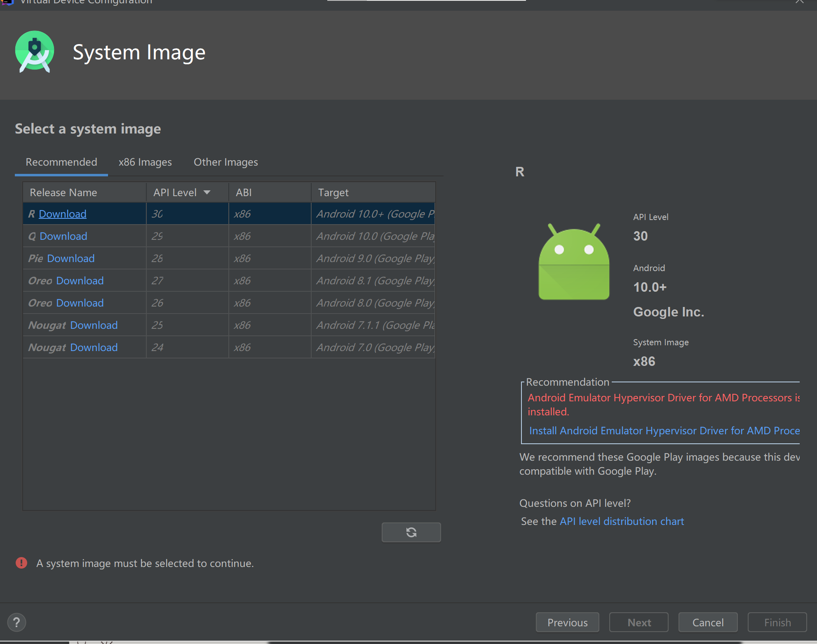Click the Android 8.0 (Google Play target cell
This screenshot has height=644, width=817.
tap(373, 303)
